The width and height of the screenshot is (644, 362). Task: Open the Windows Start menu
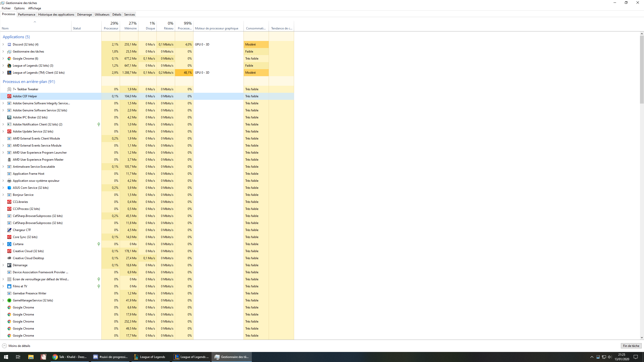pyautogui.click(x=6, y=357)
